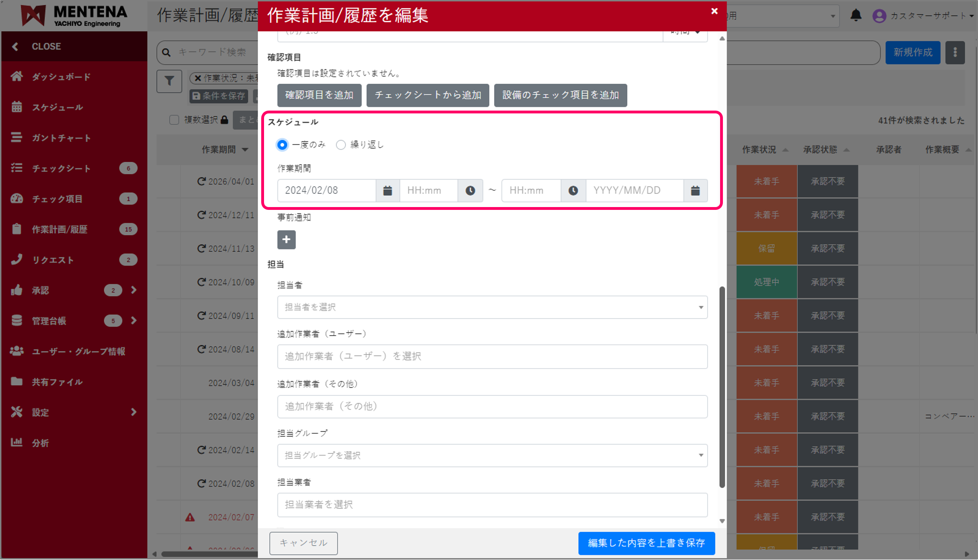Open ガントチャート in the sidebar
Image resolution: width=978 pixels, height=560 pixels.
point(61,138)
